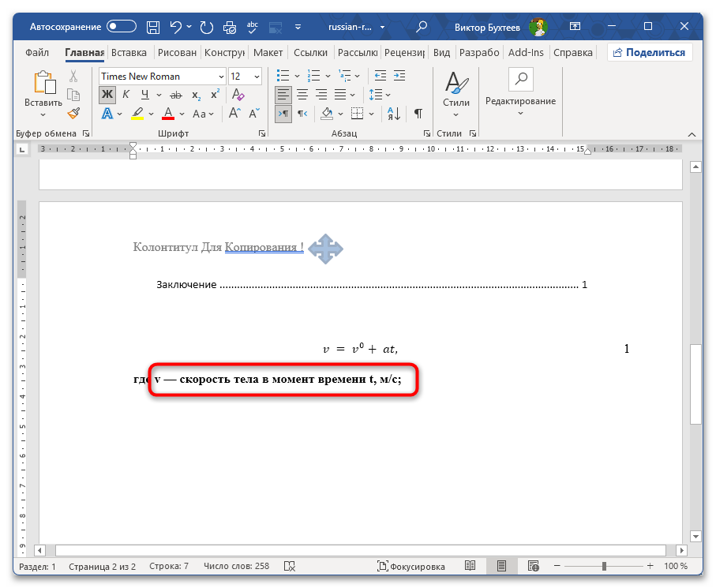Image resolution: width=716 pixels, height=588 pixels.
Task: Undo the last action
Action: point(176,27)
